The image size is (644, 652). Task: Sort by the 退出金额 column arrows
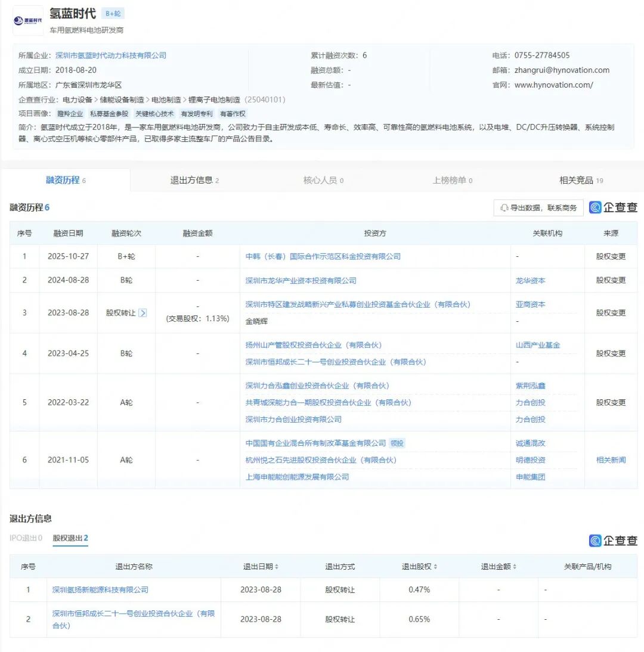tap(515, 567)
